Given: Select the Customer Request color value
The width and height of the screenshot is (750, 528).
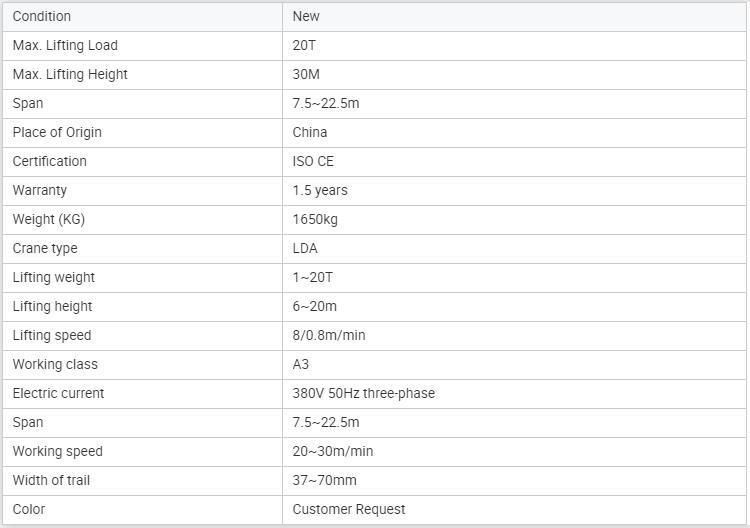Looking at the screenshot, I should (x=349, y=509).
